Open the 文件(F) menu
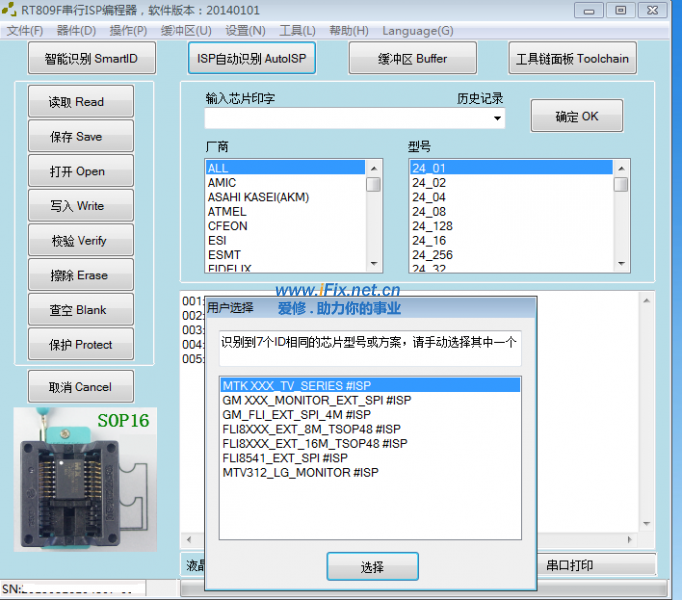The image size is (682, 600). [25, 30]
